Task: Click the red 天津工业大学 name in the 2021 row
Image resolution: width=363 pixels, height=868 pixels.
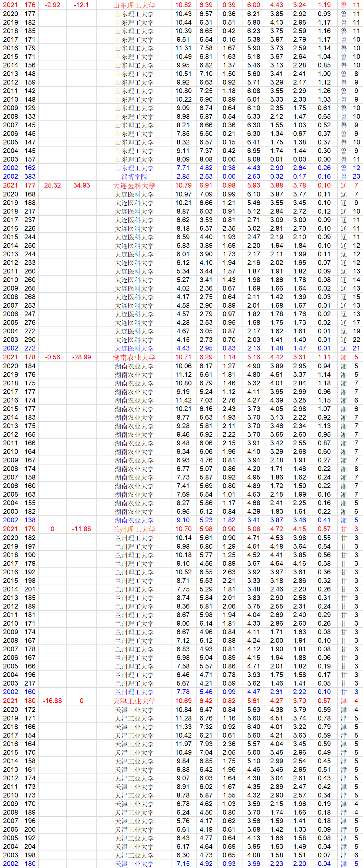Action: point(134,701)
